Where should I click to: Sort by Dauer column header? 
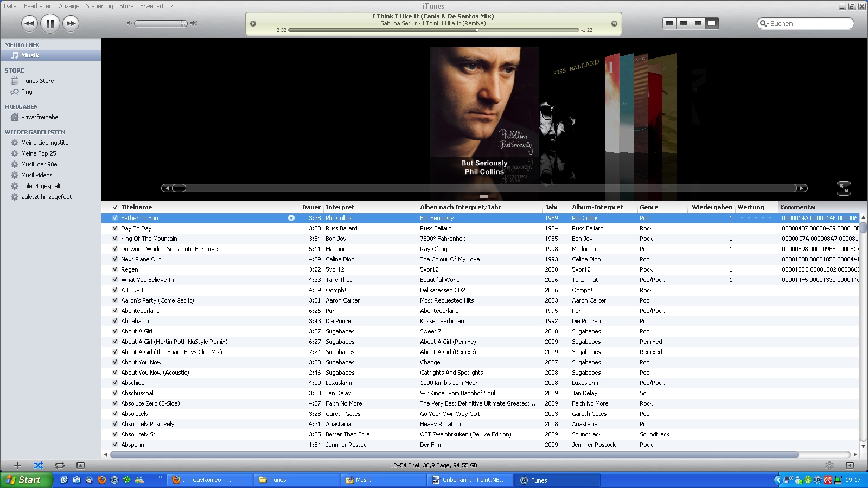click(311, 207)
